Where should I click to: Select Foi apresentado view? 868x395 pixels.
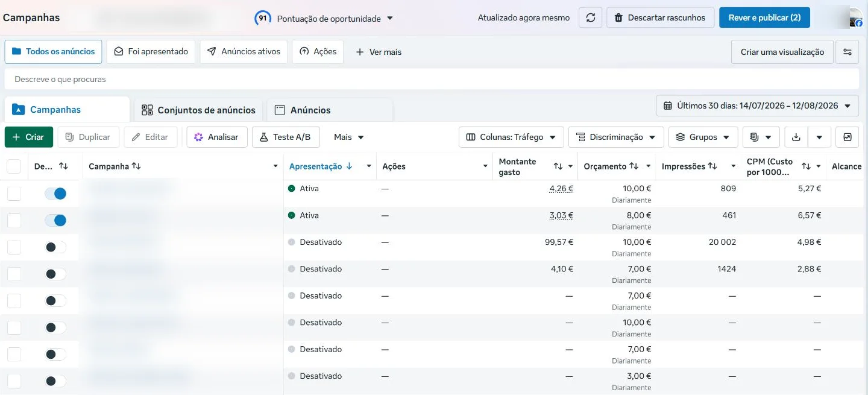(151, 52)
